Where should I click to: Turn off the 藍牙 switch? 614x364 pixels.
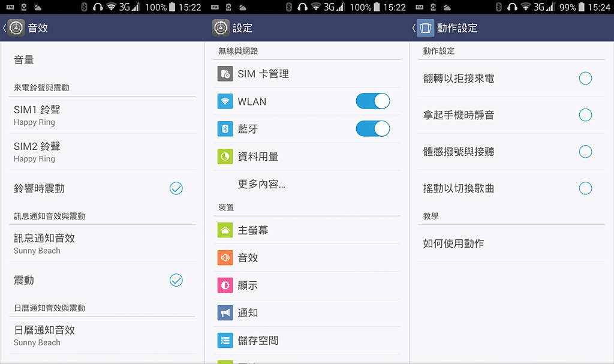click(x=373, y=128)
